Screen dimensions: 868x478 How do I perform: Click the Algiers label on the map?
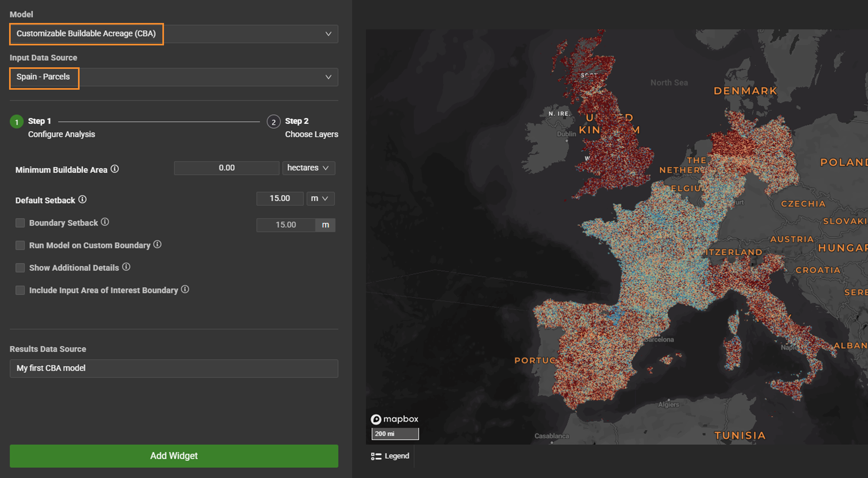(668, 404)
